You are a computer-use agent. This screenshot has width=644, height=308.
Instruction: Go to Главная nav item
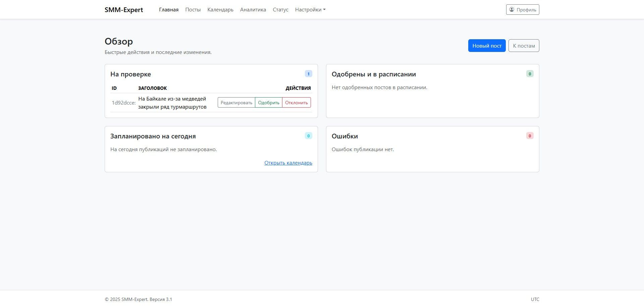pos(169,10)
